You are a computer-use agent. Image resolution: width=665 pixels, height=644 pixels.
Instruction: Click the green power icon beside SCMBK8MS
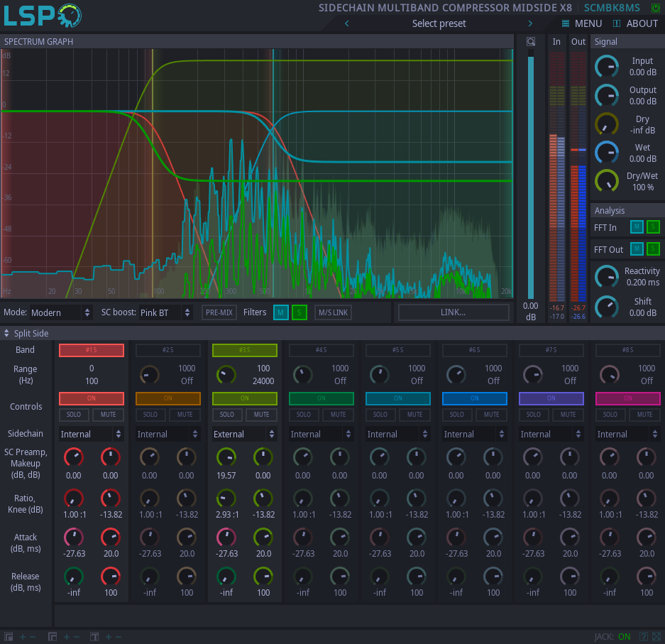(654, 8)
